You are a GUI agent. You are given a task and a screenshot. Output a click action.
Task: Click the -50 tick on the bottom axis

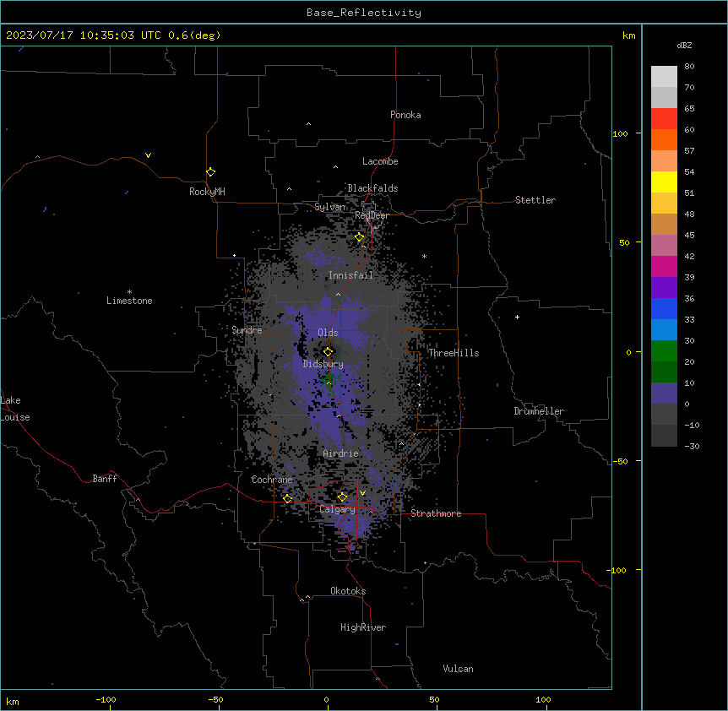(x=215, y=699)
